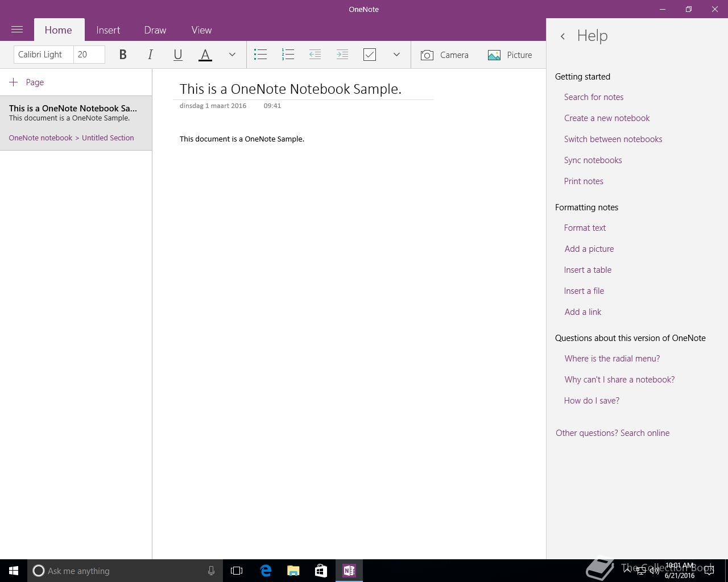The height and width of the screenshot is (582, 728).
Task: Open Add a picture help topic
Action: pos(589,249)
